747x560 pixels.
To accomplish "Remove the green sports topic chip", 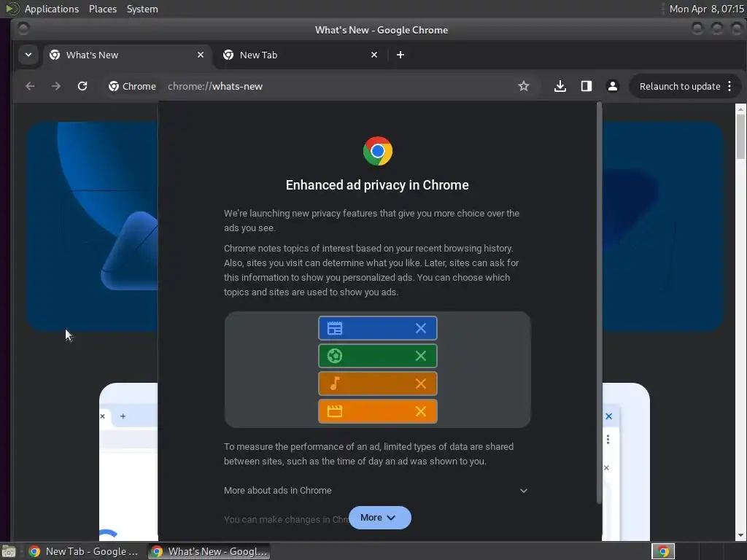I will click(421, 356).
